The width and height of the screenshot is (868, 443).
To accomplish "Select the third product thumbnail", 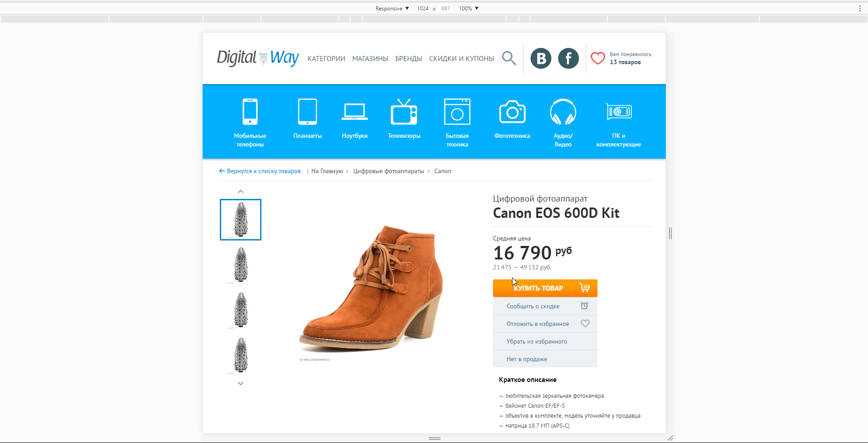I will click(x=241, y=310).
